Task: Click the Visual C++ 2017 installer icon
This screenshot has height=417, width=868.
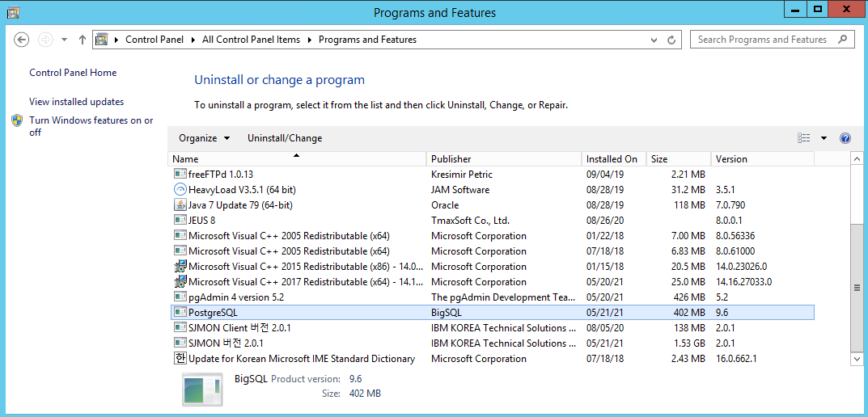Action: click(180, 282)
